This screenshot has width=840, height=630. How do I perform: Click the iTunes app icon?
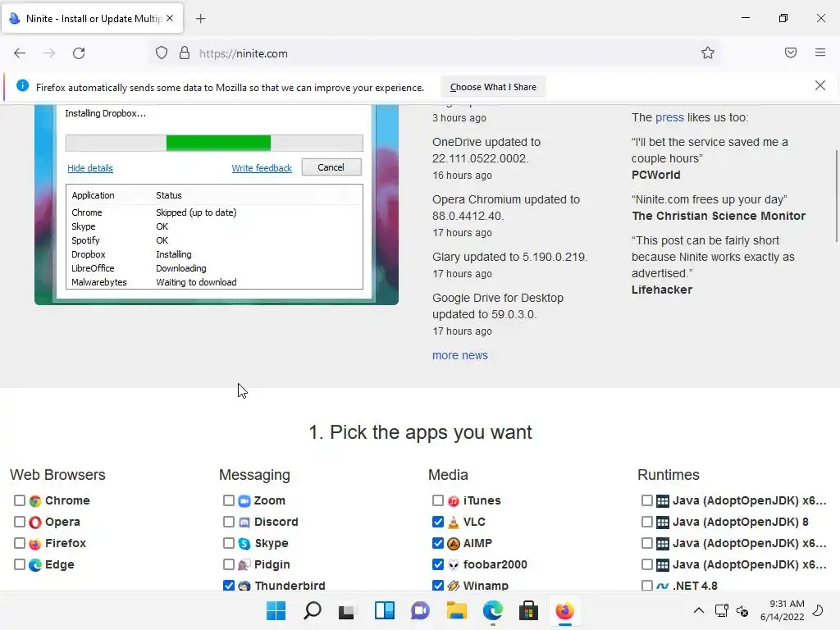pos(453,501)
